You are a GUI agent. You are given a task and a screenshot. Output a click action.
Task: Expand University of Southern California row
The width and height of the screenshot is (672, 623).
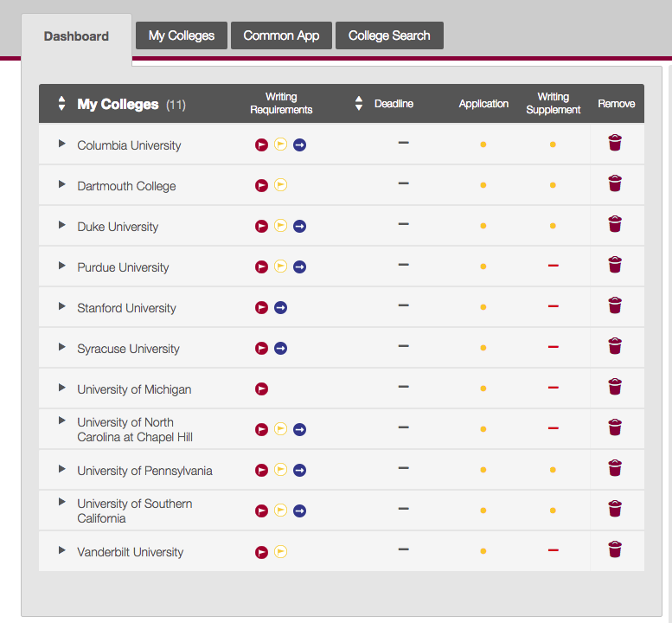pyautogui.click(x=62, y=502)
